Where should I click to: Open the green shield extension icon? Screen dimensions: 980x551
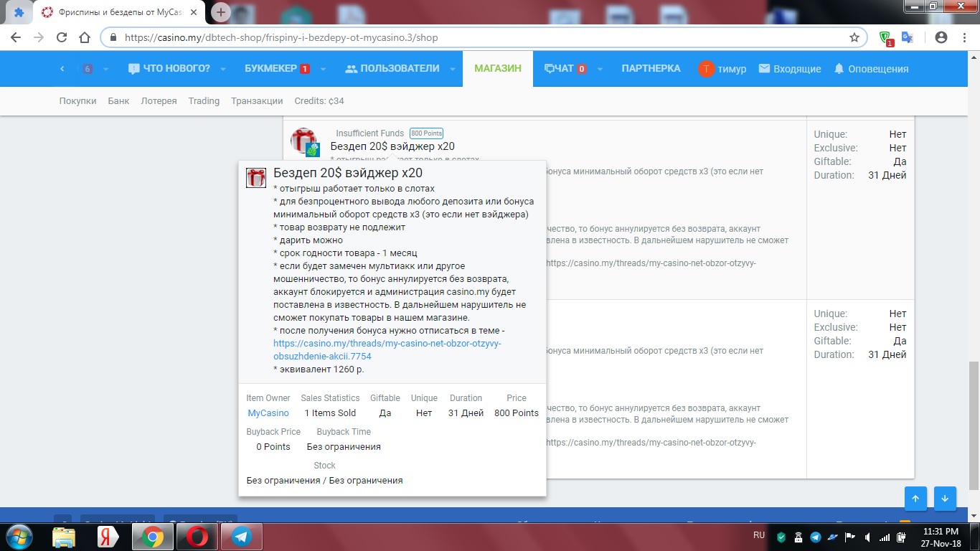pyautogui.click(x=887, y=38)
